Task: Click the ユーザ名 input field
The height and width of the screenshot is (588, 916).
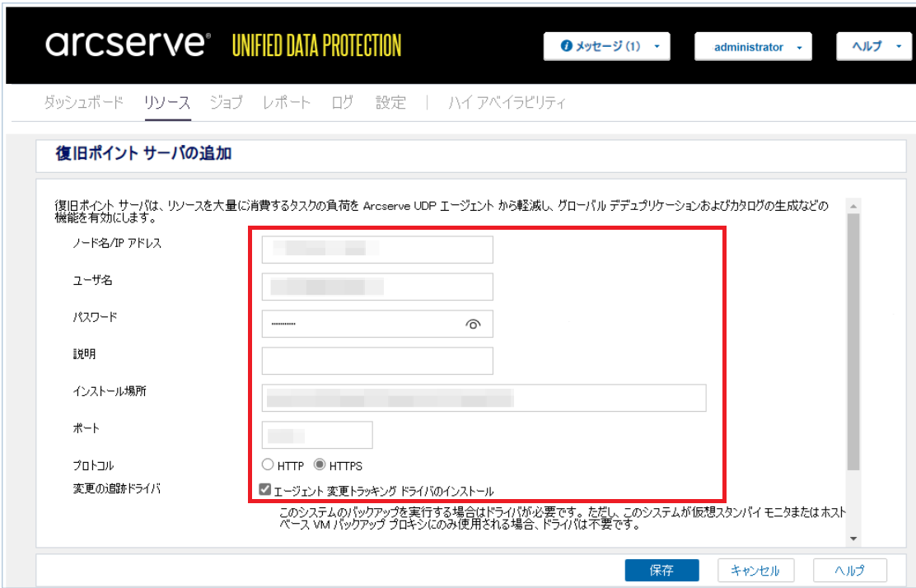Action: click(x=377, y=287)
